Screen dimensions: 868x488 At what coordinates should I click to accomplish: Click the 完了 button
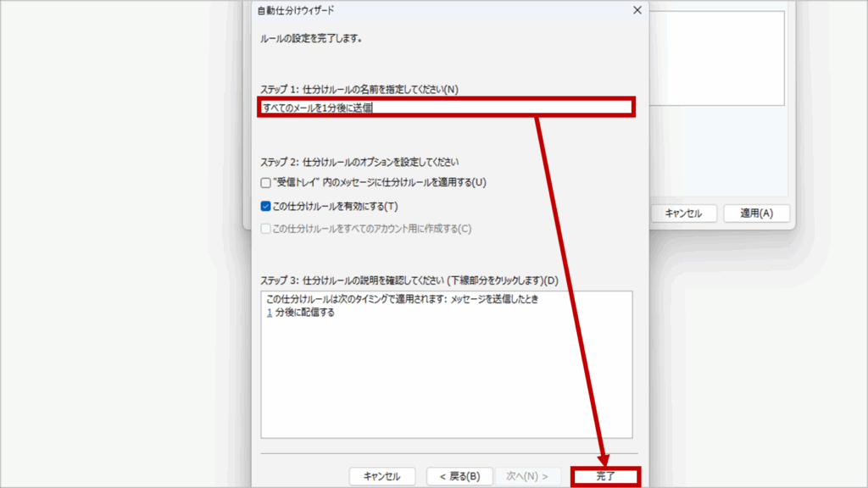tap(605, 476)
